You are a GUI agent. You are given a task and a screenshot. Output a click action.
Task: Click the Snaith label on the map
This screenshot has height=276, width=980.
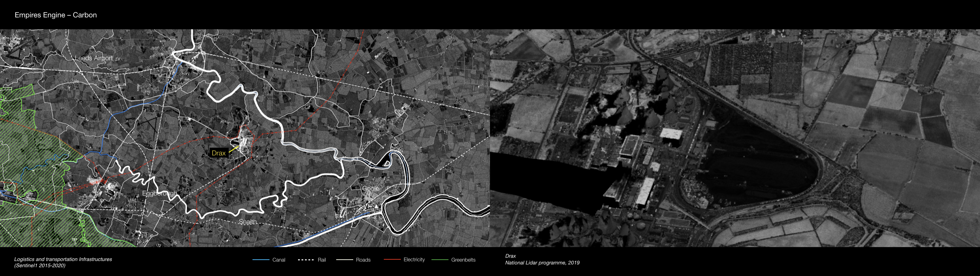(x=248, y=222)
